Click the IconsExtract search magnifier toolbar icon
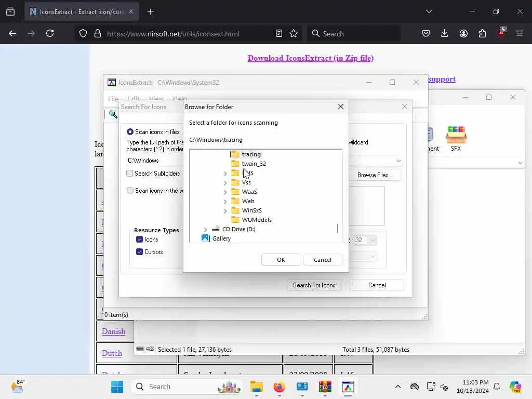532x399 pixels. 113,114
